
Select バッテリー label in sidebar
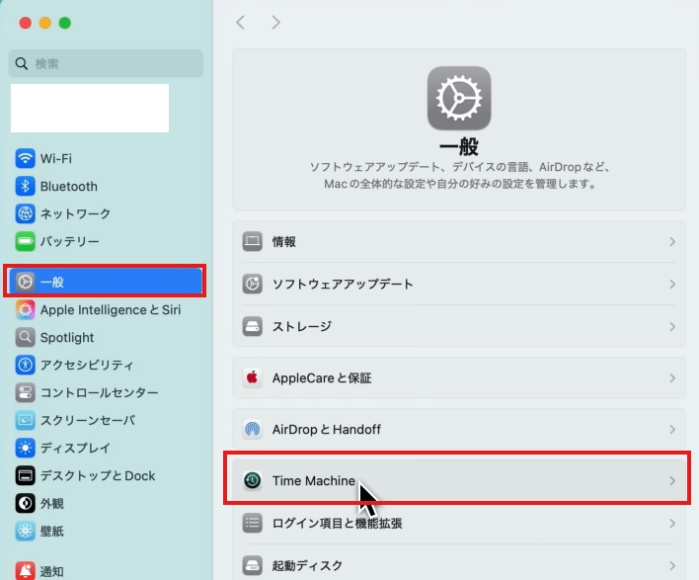pyautogui.click(x=70, y=242)
